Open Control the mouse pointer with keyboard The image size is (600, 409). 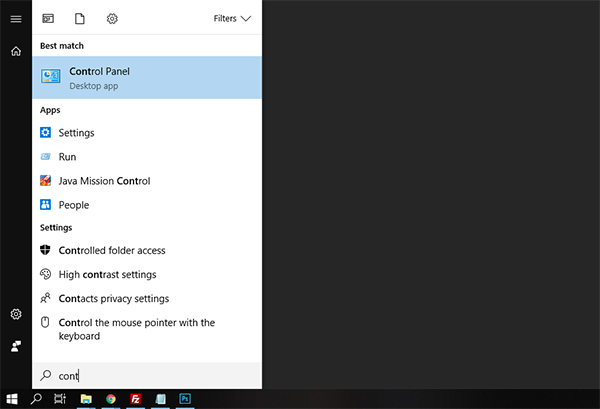[x=147, y=329]
